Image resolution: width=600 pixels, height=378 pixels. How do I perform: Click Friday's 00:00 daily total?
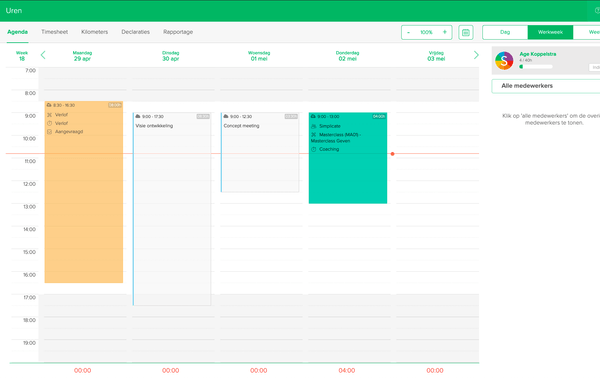[435, 370]
